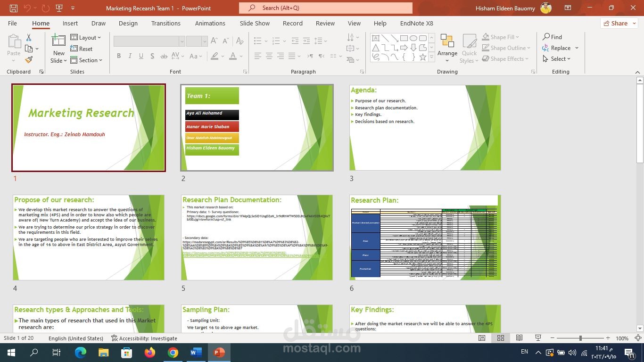Click the Format Painter brush icon

pos(29,60)
